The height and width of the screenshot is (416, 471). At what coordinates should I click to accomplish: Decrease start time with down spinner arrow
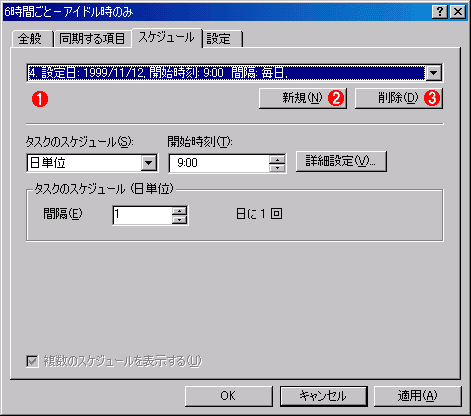coord(277,167)
